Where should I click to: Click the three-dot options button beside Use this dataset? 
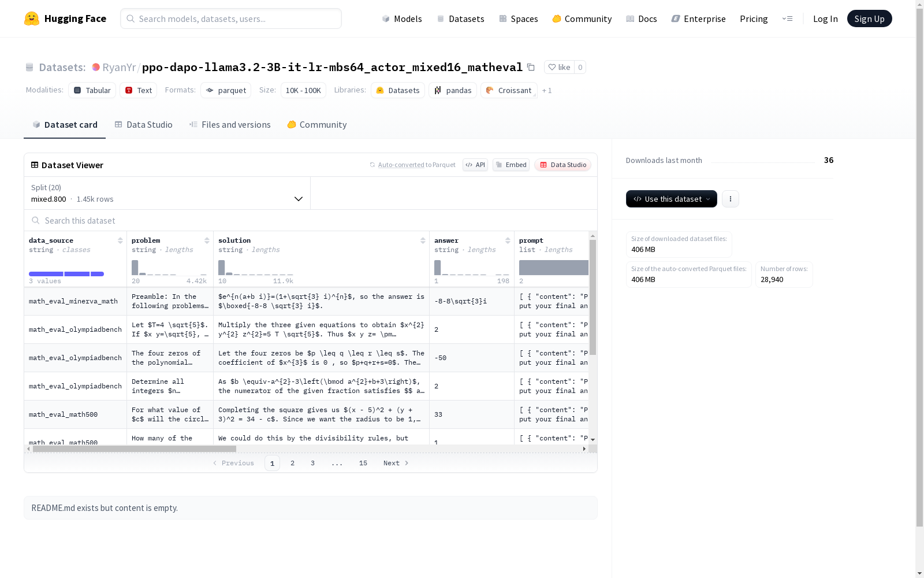coord(731,199)
